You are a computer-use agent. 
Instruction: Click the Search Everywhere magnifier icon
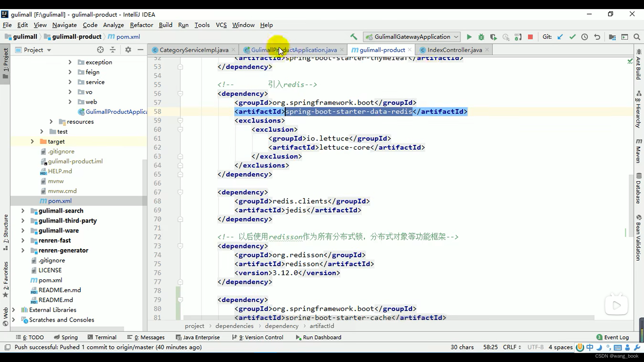[x=637, y=37]
